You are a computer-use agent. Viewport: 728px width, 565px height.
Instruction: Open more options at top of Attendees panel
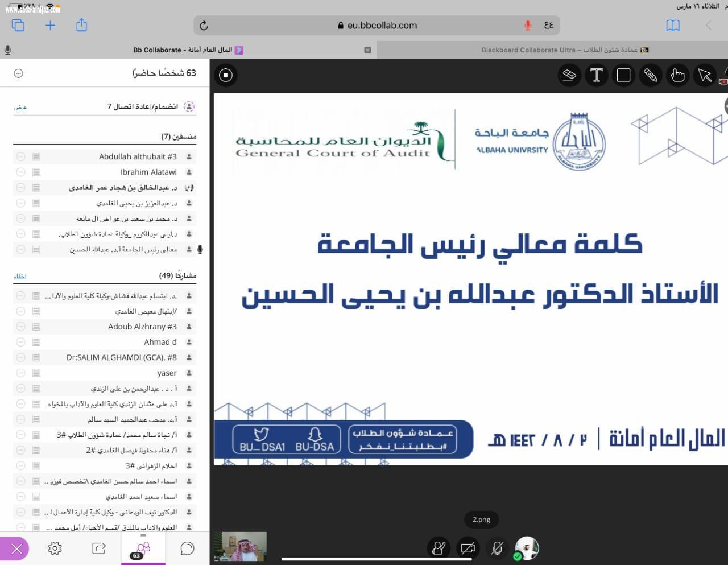click(19, 73)
